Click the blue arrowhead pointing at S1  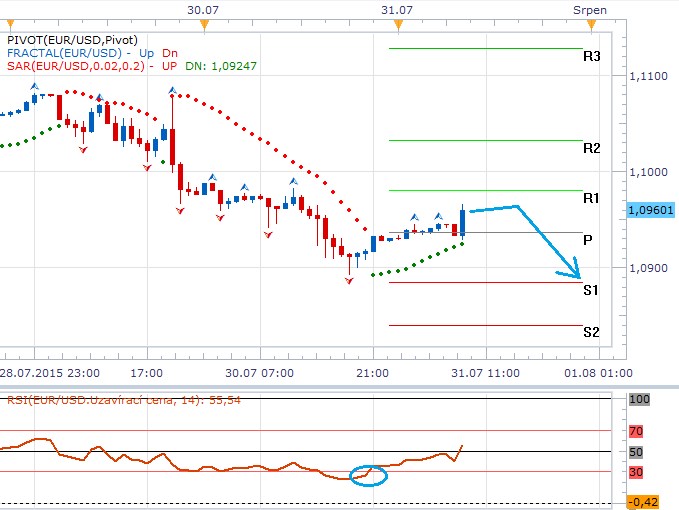(572, 272)
